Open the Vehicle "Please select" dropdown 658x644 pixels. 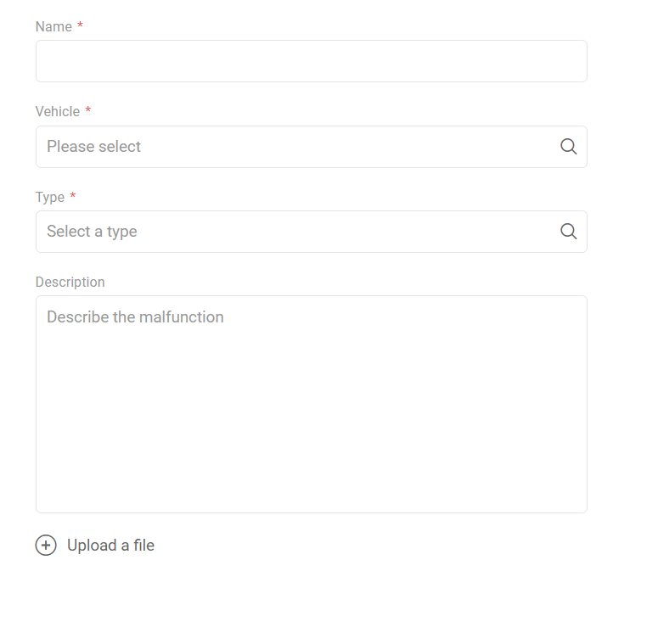(312, 147)
